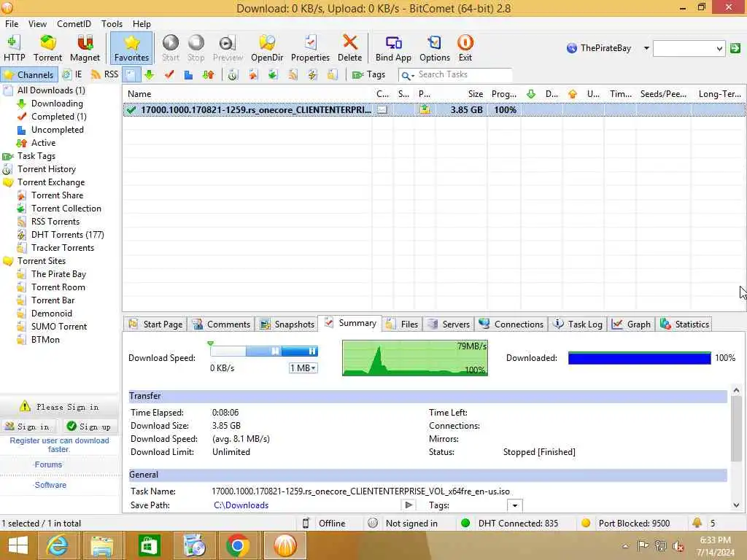
Task: Open the C:\Downloads save path link
Action: coord(241,505)
